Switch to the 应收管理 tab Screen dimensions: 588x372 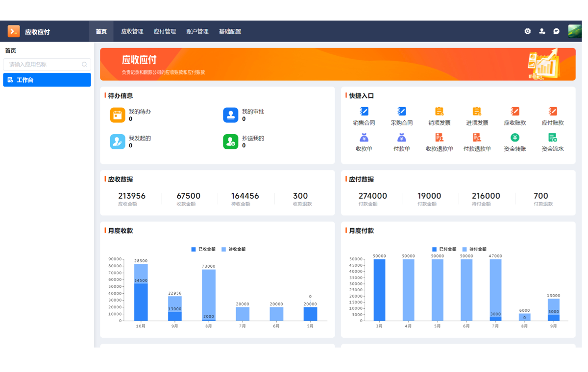coord(132,31)
